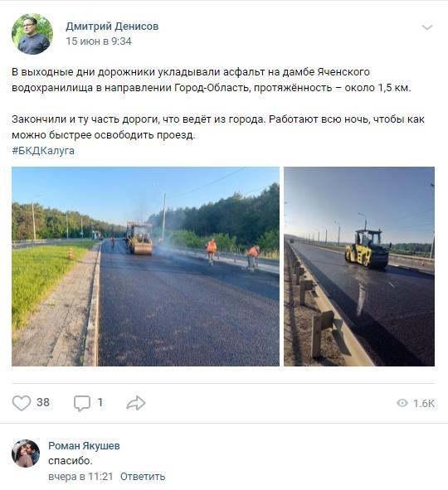The height and width of the screenshot is (490, 448).
Task: Open comments using the speech bubble icon
Action: coord(82,403)
